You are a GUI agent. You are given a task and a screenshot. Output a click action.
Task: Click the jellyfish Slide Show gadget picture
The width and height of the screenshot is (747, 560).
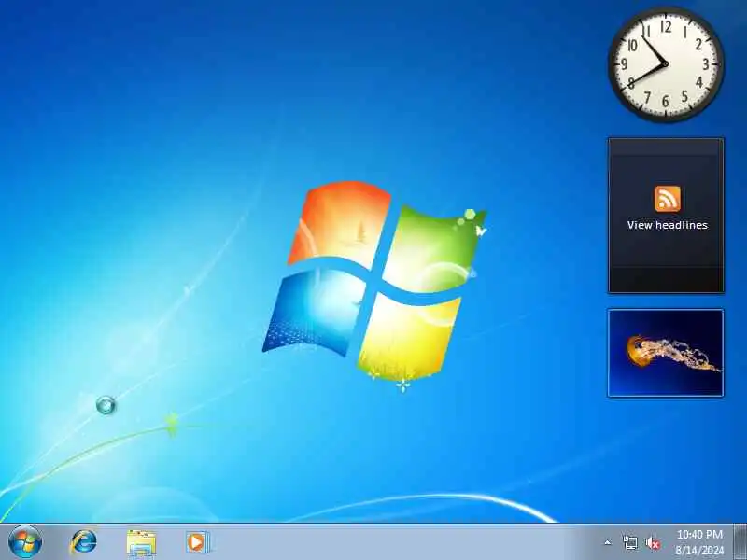(x=666, y=353)
